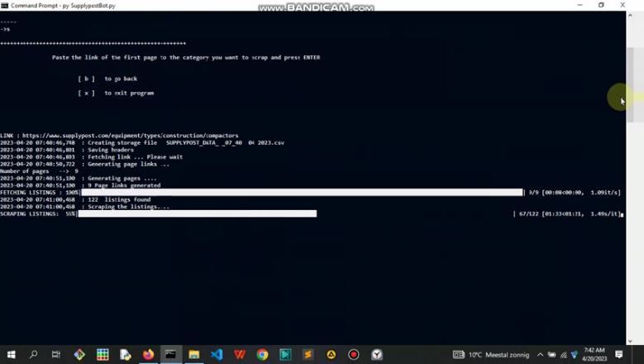Check battery status tray icon
This screenshot has width=644, height=364.
click(551, 355)
